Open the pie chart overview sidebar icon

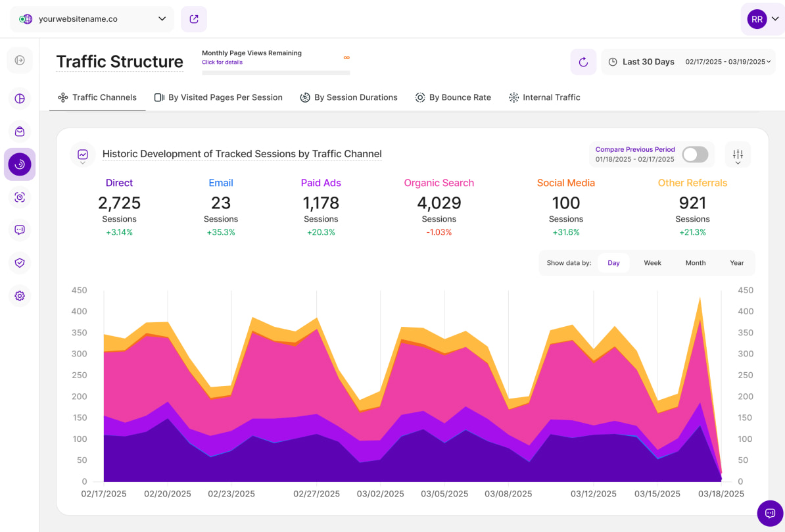coord(20,99)
